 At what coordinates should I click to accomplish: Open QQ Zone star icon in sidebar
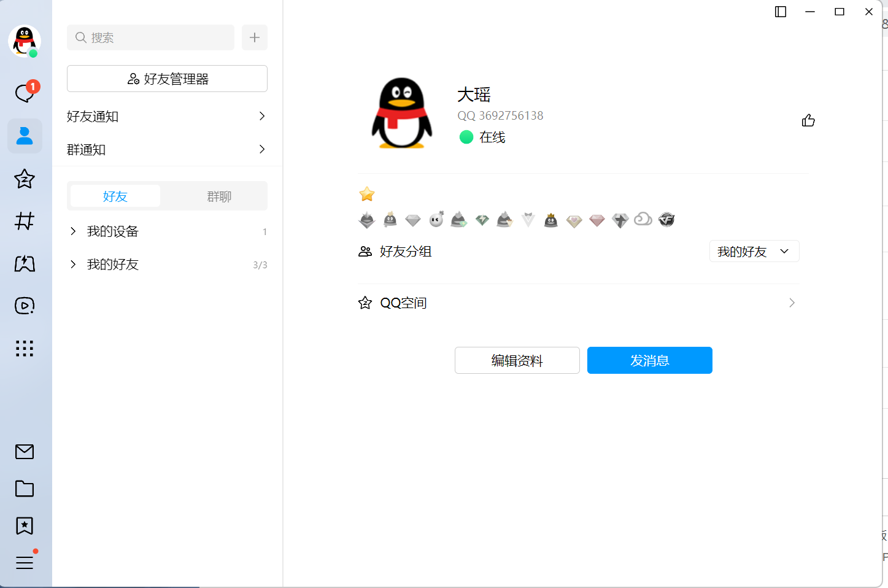[x=25, y=179]
